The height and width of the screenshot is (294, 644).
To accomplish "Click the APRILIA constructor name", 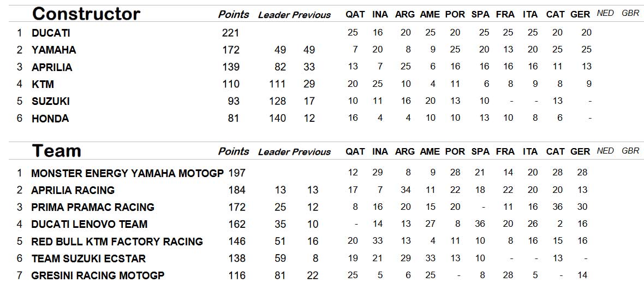I will coord(52,67).
